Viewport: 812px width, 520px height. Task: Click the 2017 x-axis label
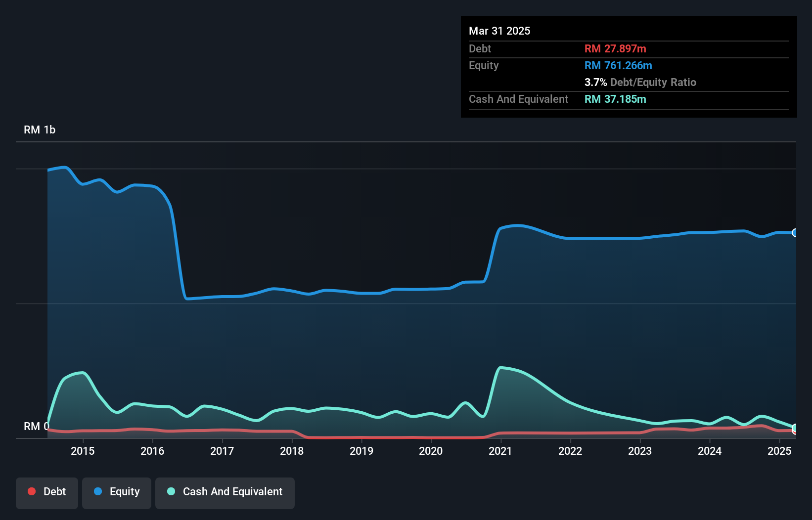pyautogui.click(x=222, y=451)
